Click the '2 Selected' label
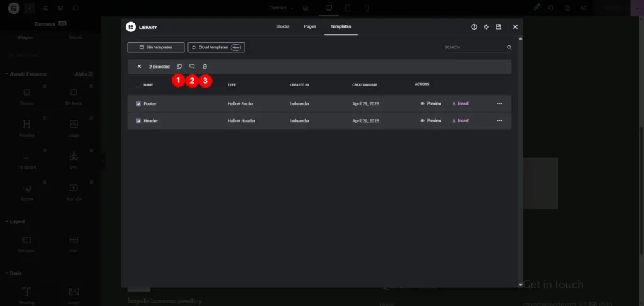 159,67
